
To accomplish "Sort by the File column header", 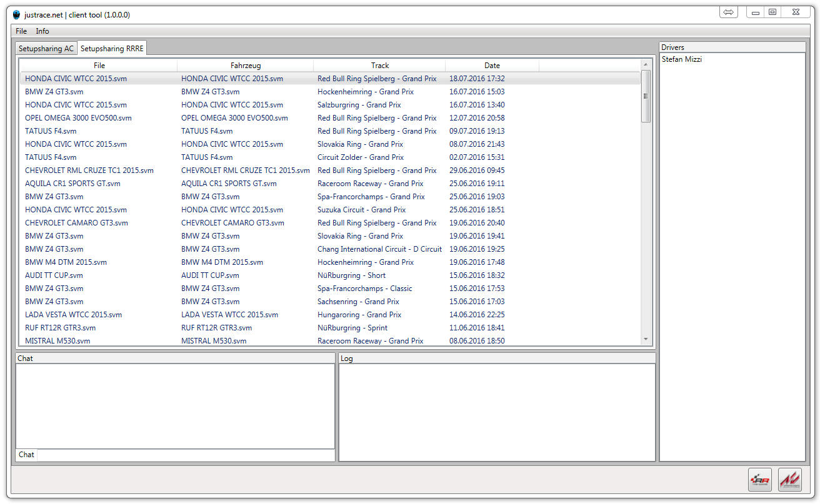I will point(99,65).
